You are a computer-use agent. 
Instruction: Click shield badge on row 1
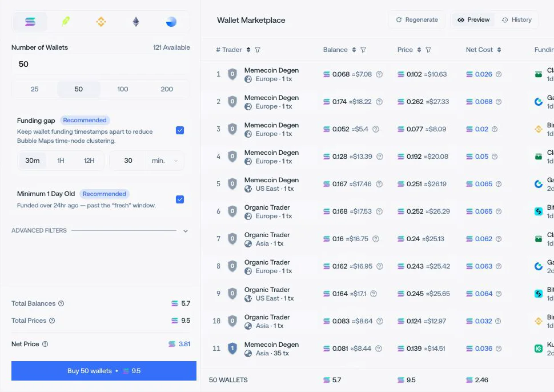point(232,74)
